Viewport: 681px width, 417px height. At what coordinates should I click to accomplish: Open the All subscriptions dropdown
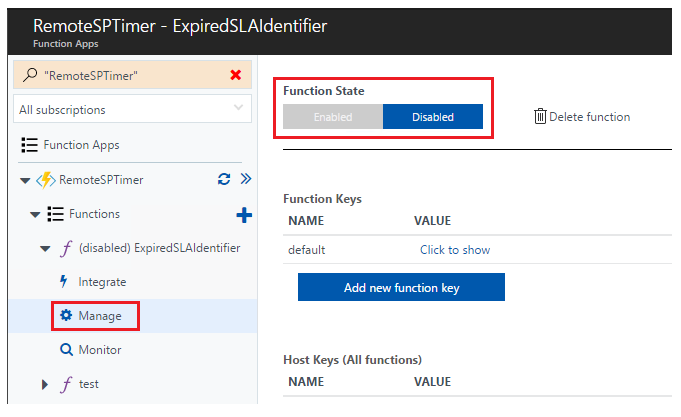coord(132,109)
